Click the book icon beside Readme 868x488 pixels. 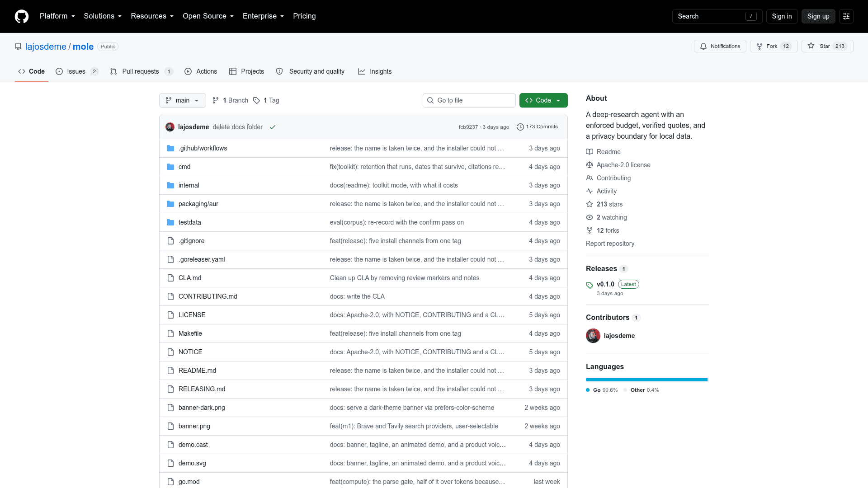coord(590,152)
